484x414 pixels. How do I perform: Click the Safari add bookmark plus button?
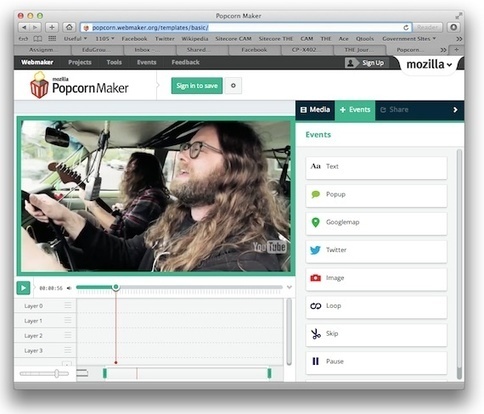(x=52, y=27)
